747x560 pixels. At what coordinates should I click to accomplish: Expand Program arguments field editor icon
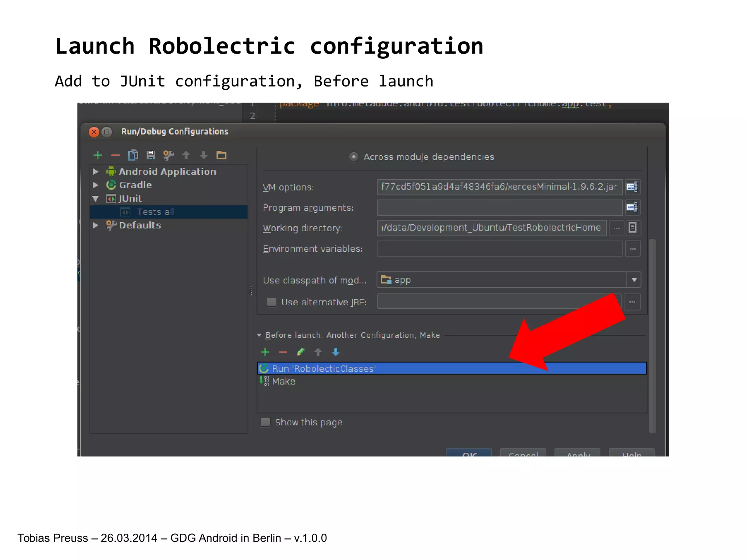632,208
